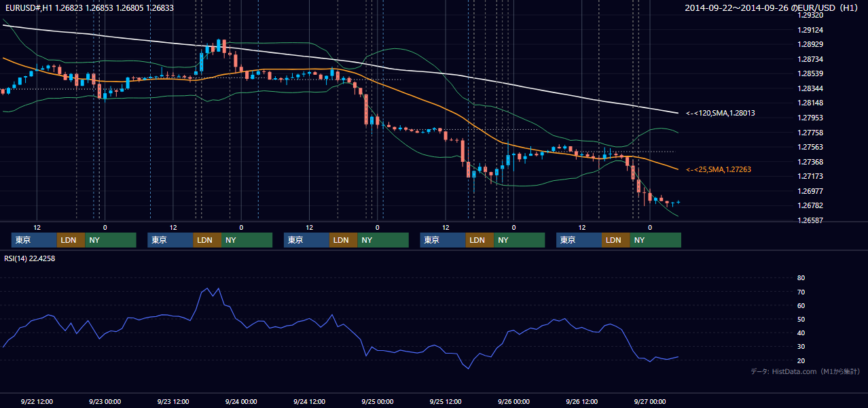The height and width of the screenshot is (408, 868).
Task: Click time axis label 9/24 12:00
Action: pos(309,402)
